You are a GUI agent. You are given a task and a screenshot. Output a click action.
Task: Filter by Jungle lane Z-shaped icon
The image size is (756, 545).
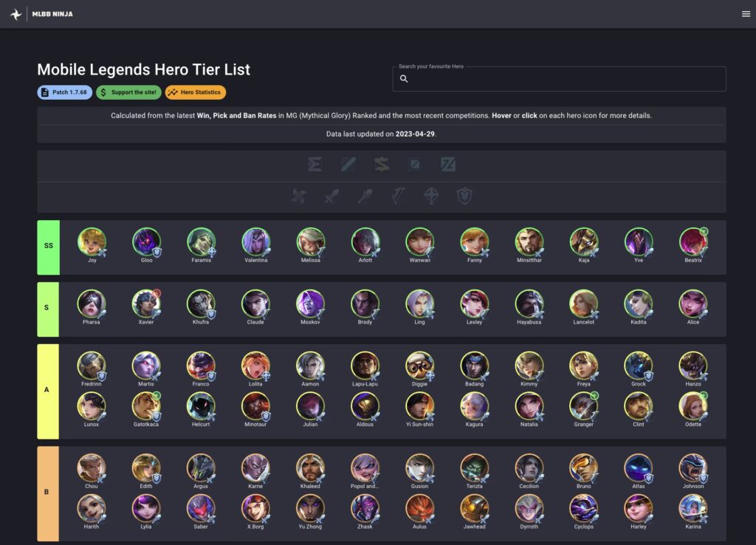448,165
